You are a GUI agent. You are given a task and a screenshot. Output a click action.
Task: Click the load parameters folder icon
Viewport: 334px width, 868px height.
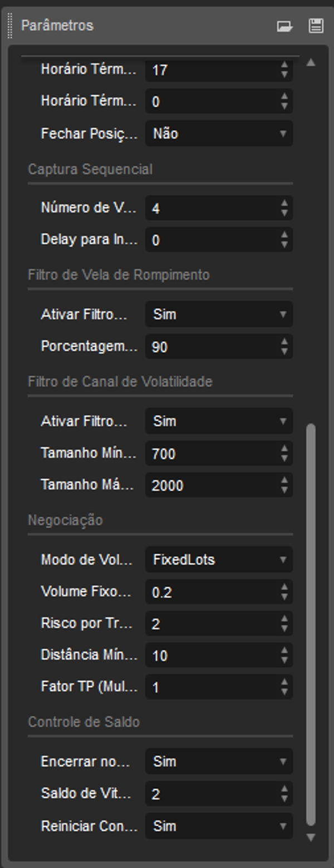pos(284,26)
